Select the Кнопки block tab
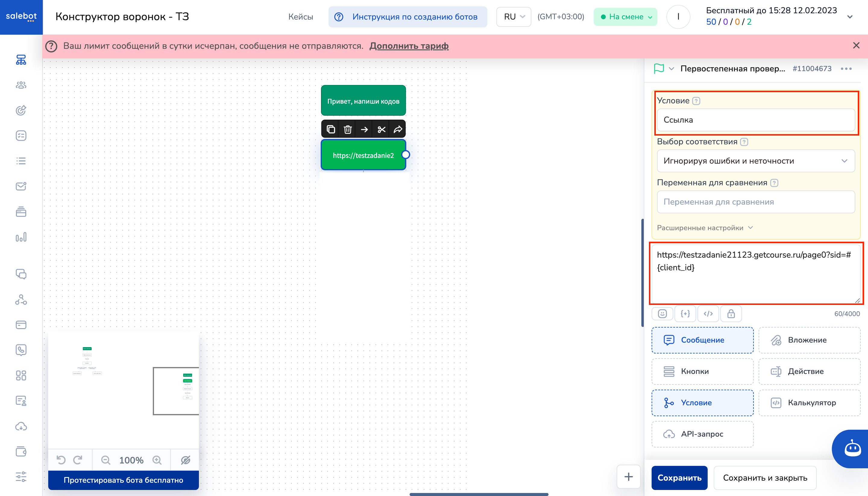The height and width of the screenshot is (496, 868). click(x=703, y=371)
